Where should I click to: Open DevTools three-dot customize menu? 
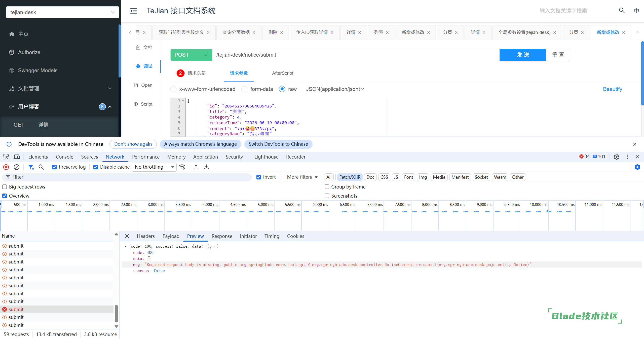(x=627, y=157)
